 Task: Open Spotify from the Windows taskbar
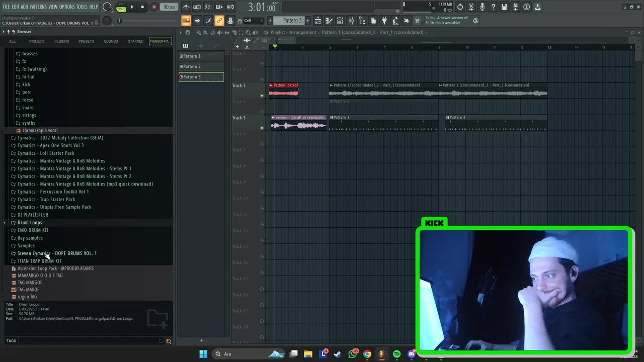tap(396, 354)
